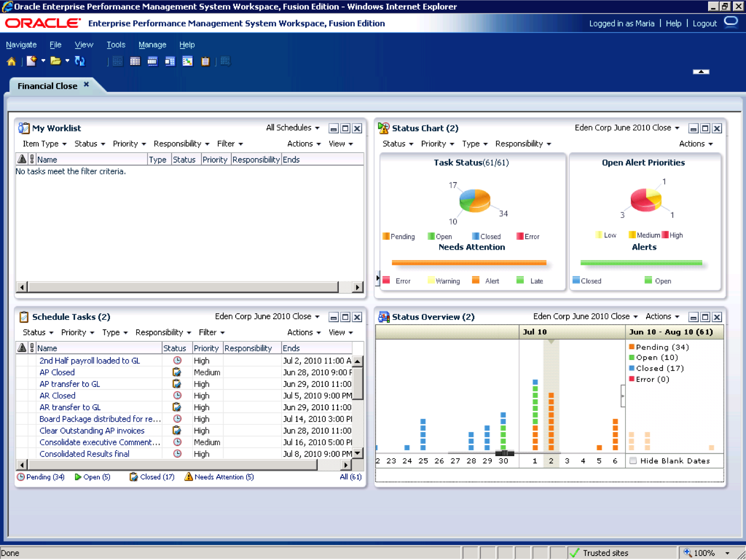
Task: Open the Tools menu
Action: [x=116, y=44]
